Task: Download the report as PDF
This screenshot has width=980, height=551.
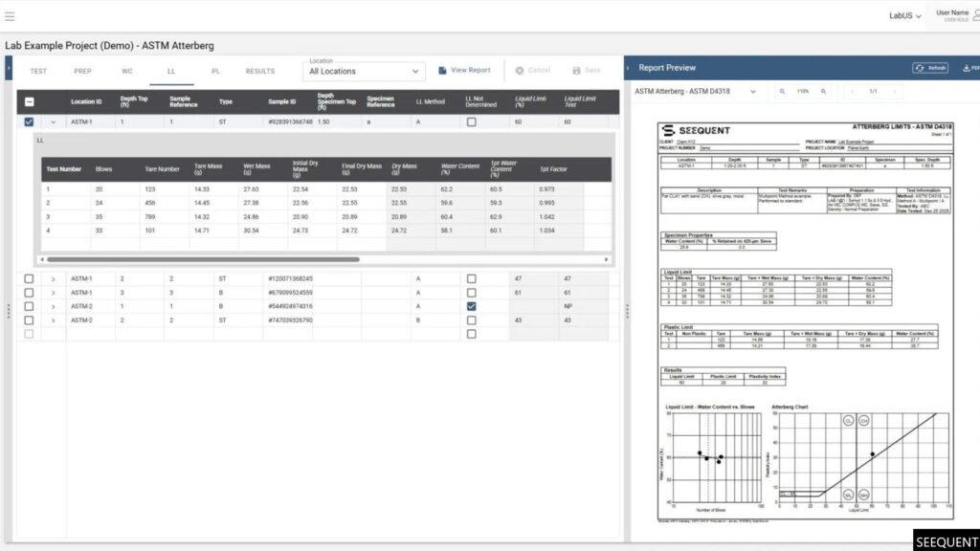Action: pos(970,68)
